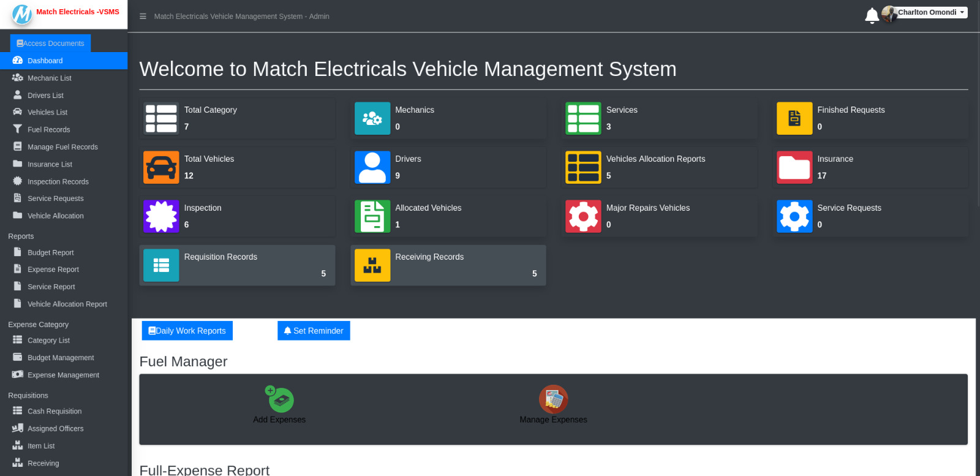Click the Total Category grid icon
Image resolution: width=980 pixels, height=476 pixels.
pyautogui.click(x=161, y=118)
